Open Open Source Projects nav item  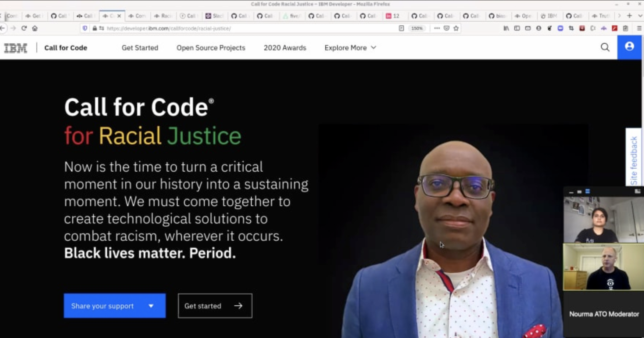coord(211,48)
